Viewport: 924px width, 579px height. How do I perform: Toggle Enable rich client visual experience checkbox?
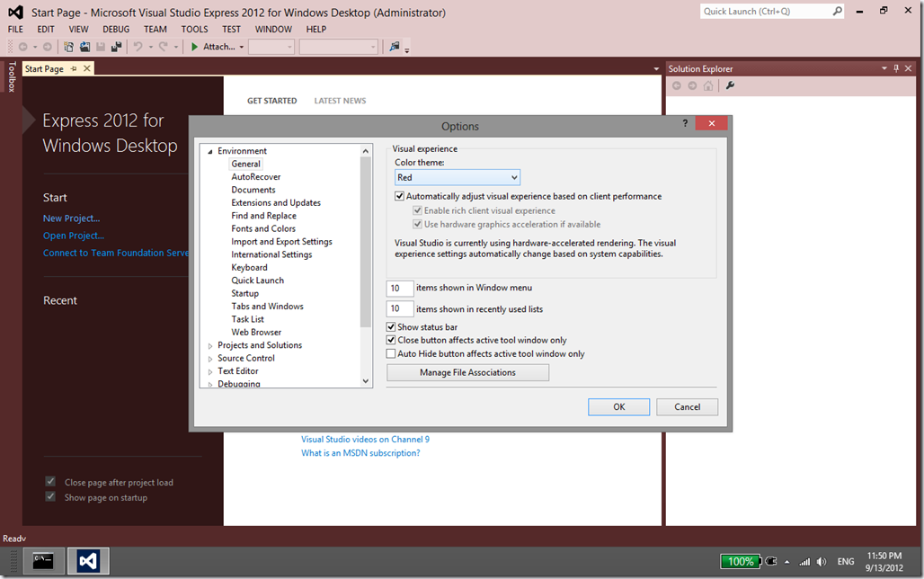[418, 210]
